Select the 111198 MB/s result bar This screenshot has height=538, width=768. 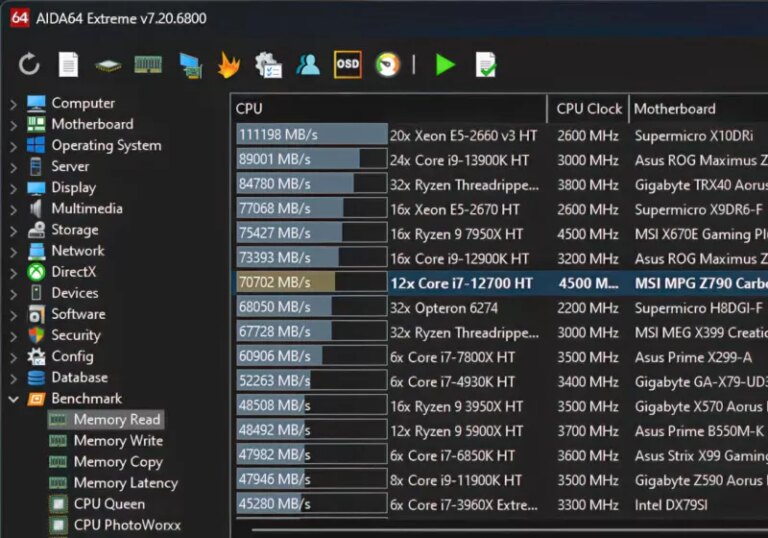[x=312, y=135]
